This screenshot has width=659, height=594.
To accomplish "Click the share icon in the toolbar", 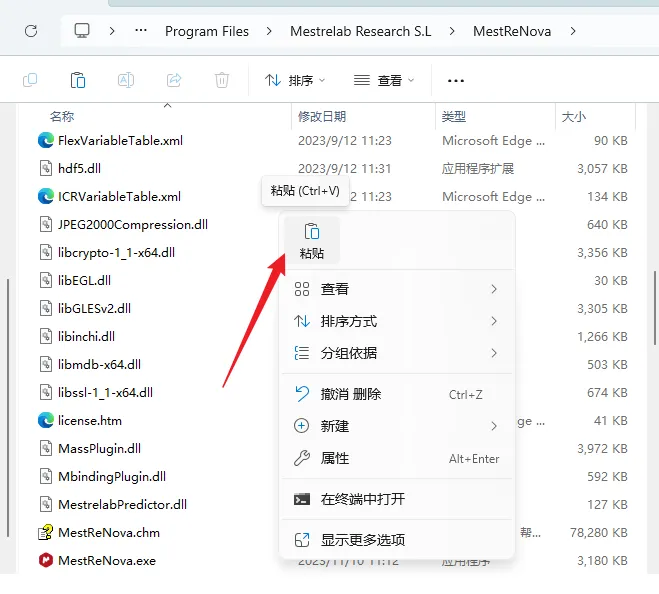I will click(x=174, y=80).
